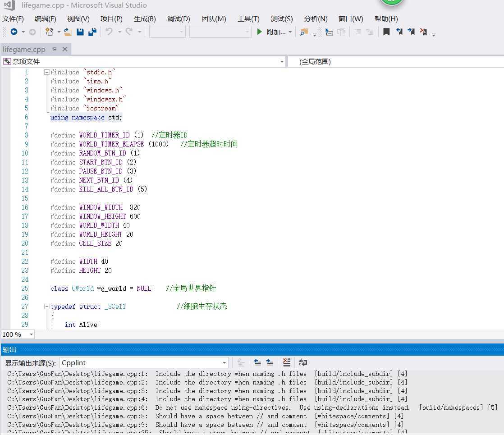Click the green start/attach play icon
The width and height of the screenshot is (504, 435).
pos(259,32)
